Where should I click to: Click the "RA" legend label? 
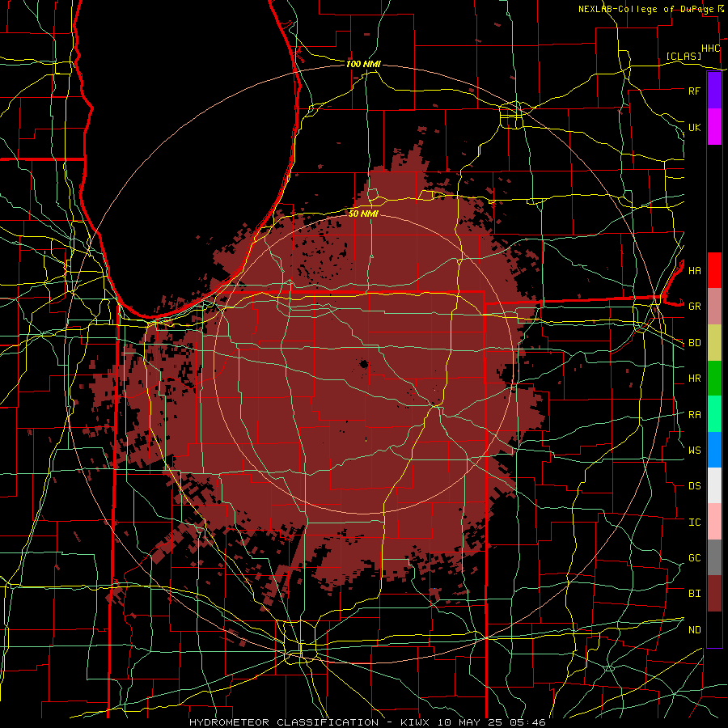pos(694,415)
